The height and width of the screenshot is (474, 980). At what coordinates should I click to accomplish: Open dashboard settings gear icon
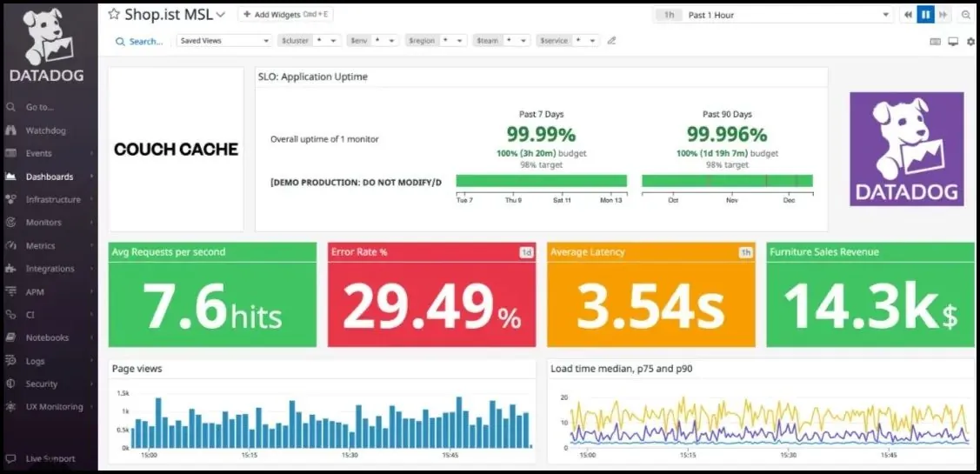click(970, 41)
